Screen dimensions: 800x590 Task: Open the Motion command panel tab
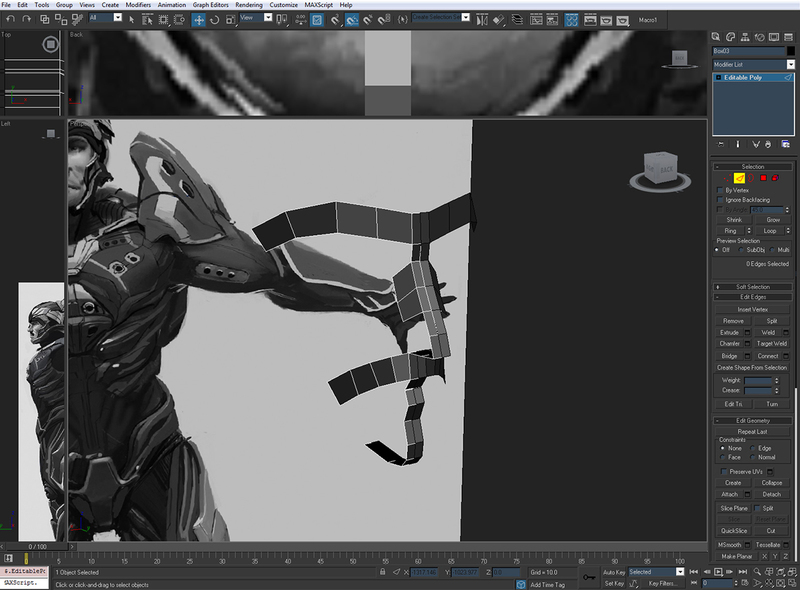[x=760, y=37]
